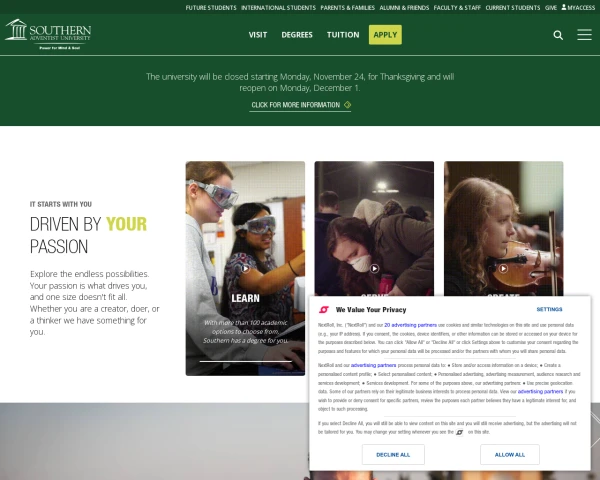Click the Southern Adventist University logo
Viewport: 600px width, 480px height.
pyautogui.click(x=48, y=34)
